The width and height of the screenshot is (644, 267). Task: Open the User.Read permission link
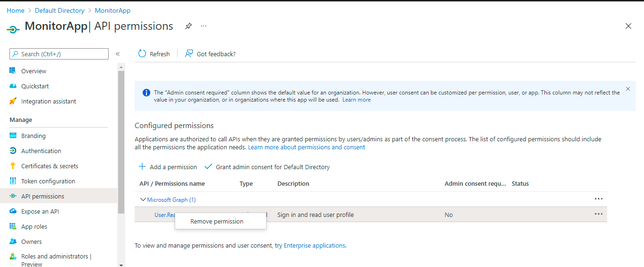(165, 215)
